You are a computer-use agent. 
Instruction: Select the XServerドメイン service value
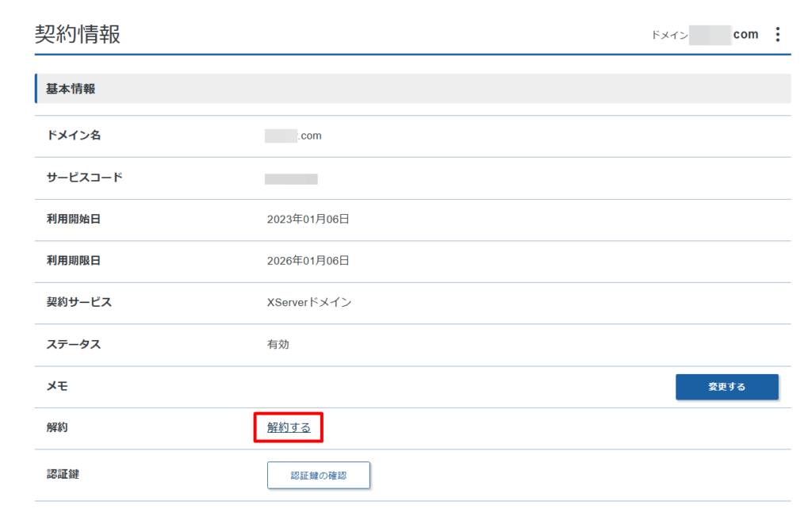tap(309, 303)
